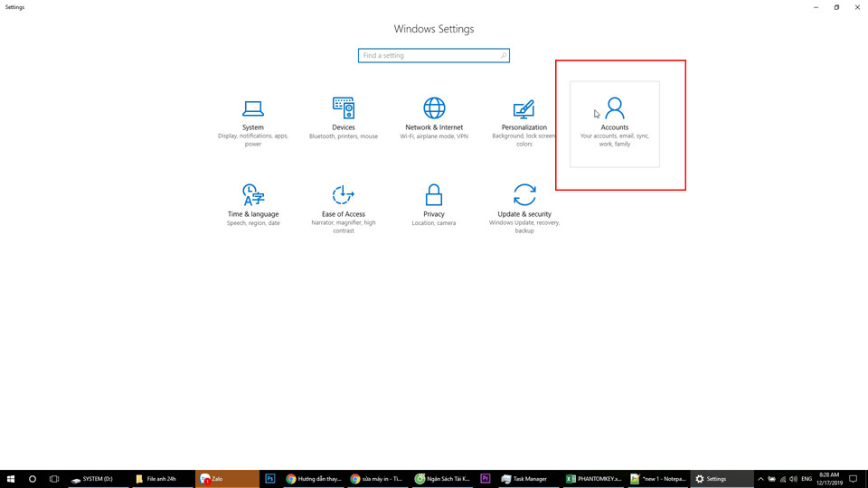Open Cortana search circle on taskbar

pyautogui.click(x=33, y=479)
